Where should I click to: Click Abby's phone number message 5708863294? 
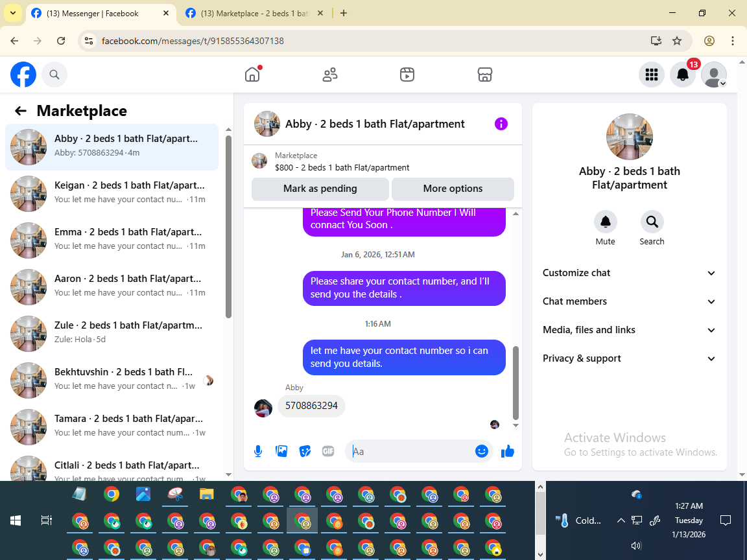point(311,406)
